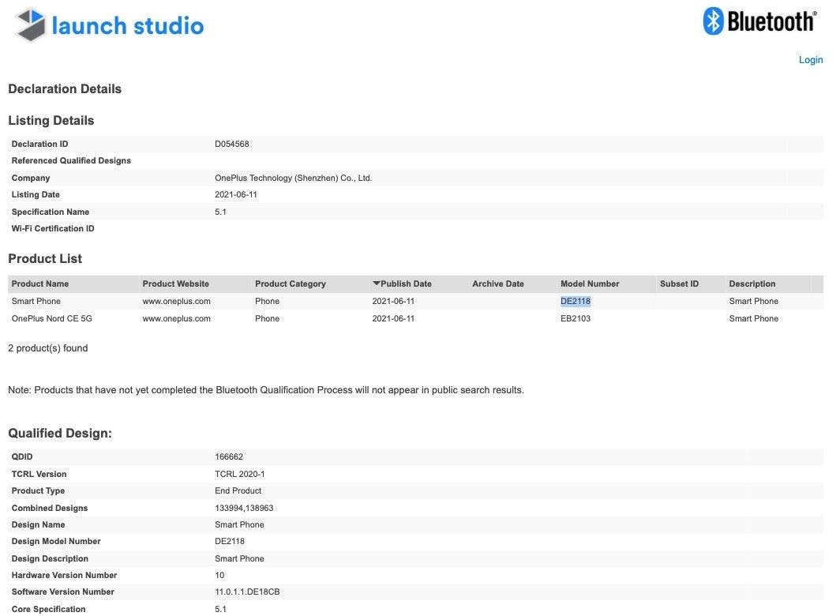The image size is (840, 616).
Task: Click publish date 2021-06-11 in EB2103 row
Action: 393,318
